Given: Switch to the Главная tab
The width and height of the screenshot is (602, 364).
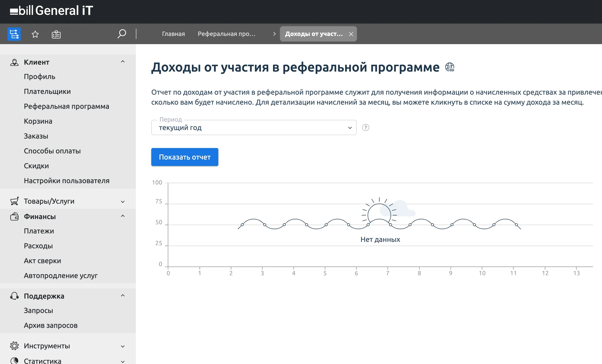Looking at the screenshot, I should [173, 34].
